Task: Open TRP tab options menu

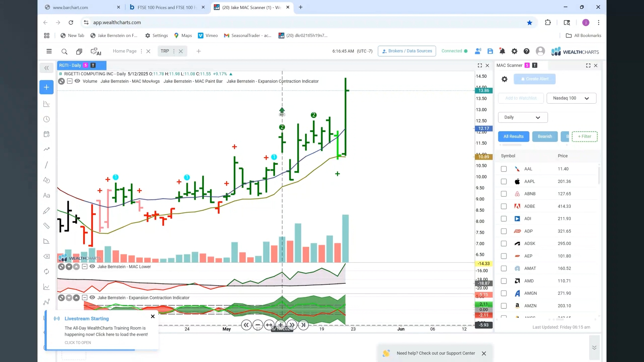Action: 174,51
